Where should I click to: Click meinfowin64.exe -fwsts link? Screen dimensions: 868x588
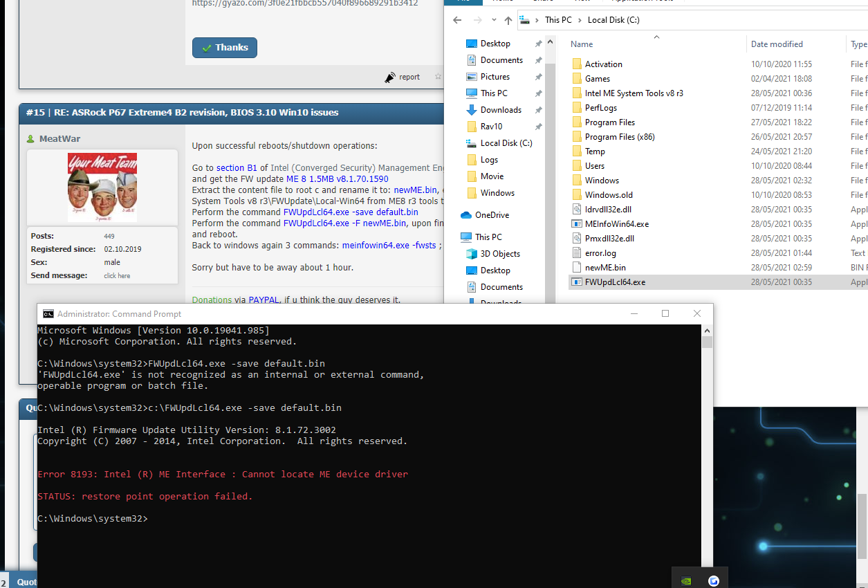389,246
